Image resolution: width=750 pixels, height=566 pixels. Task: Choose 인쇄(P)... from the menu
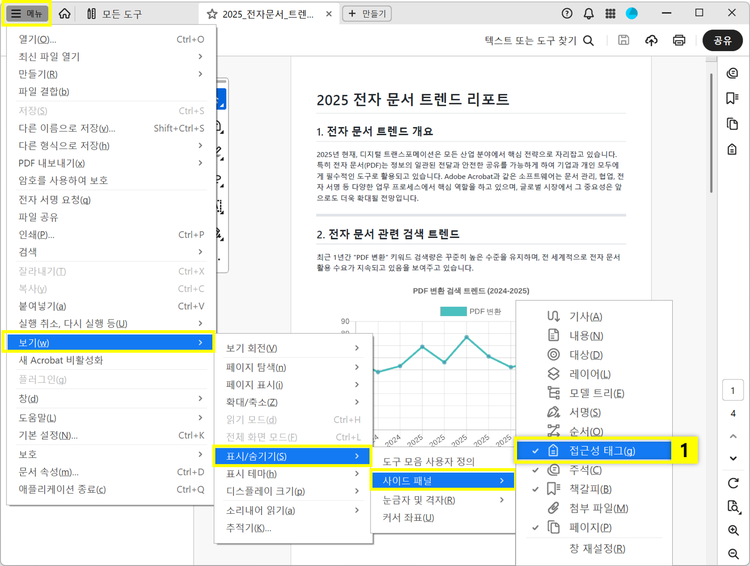click(111, 234)
